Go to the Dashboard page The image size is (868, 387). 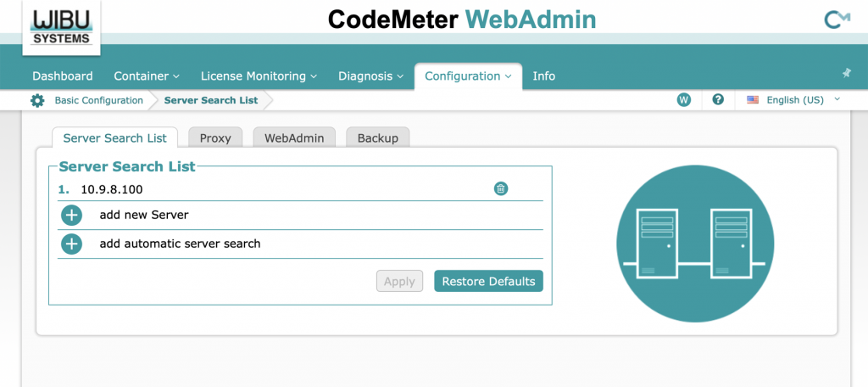[63, 76]
